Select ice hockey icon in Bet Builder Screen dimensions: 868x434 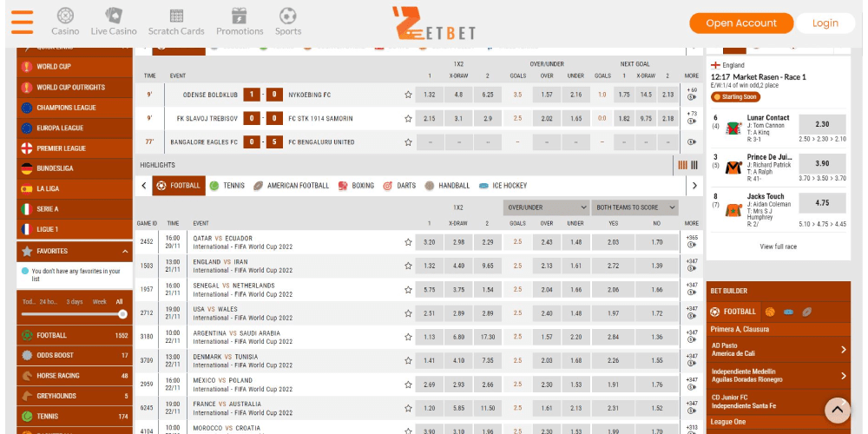(x=788, y=312)
